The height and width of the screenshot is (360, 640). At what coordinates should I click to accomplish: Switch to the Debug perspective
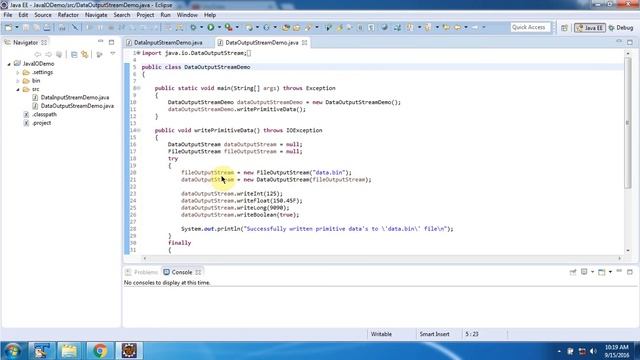click(620, 28)
